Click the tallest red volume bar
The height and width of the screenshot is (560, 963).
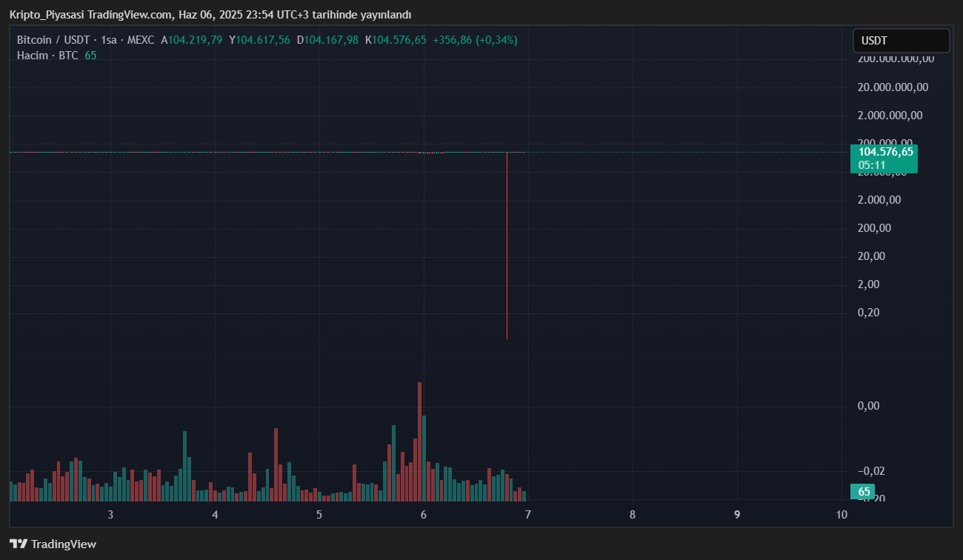pyautogui.click(x=419, y=441)
